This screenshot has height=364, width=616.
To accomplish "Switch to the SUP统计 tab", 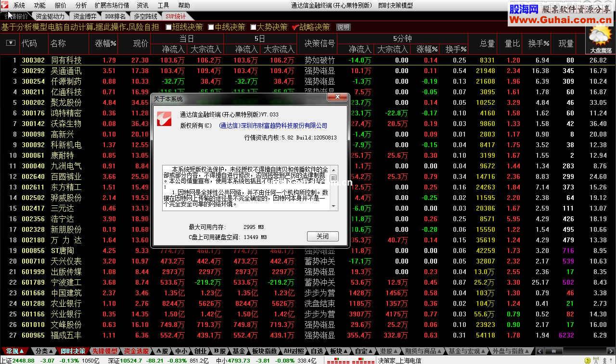I will tap(176, 16).
